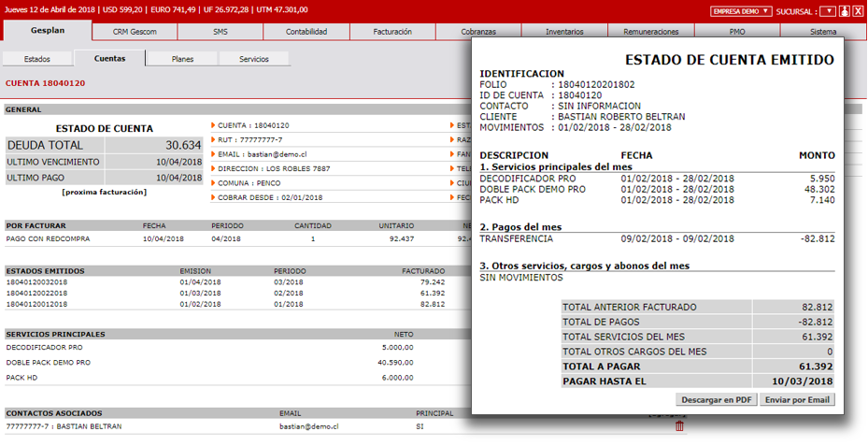
Task: Click Enviar por Email button
Action: 797,399
